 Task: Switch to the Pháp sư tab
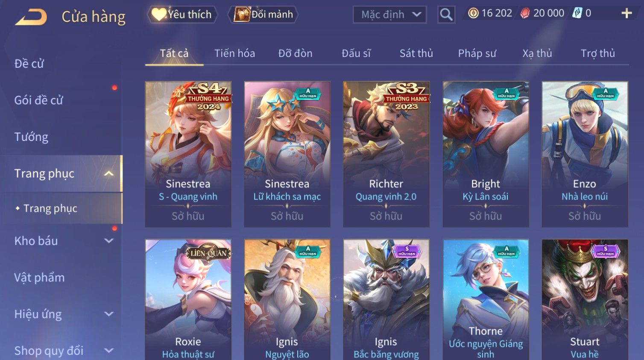tap(477, 53)
